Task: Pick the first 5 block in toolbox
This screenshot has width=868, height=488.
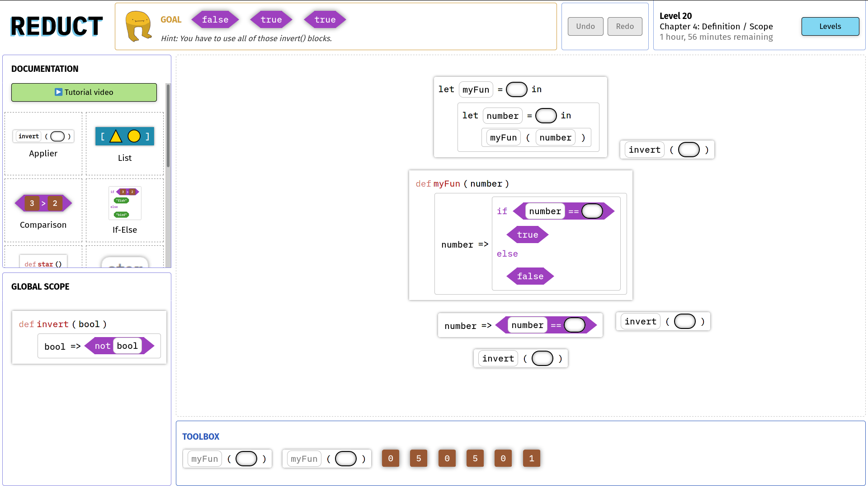Action: (x=419, y=458)
